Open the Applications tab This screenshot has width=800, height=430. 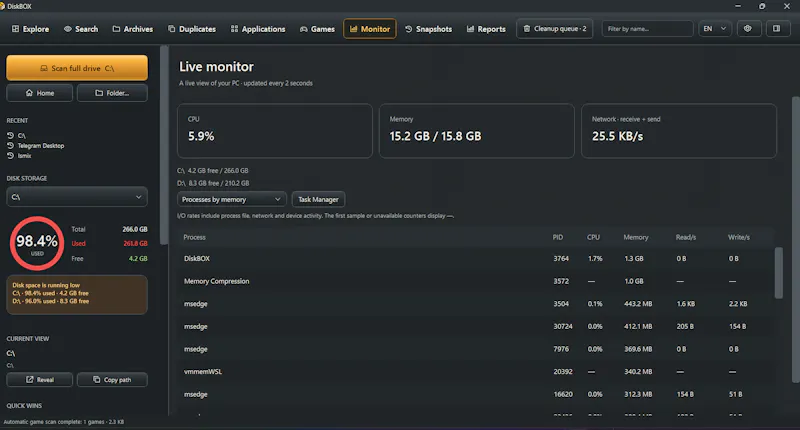[258, 29]
